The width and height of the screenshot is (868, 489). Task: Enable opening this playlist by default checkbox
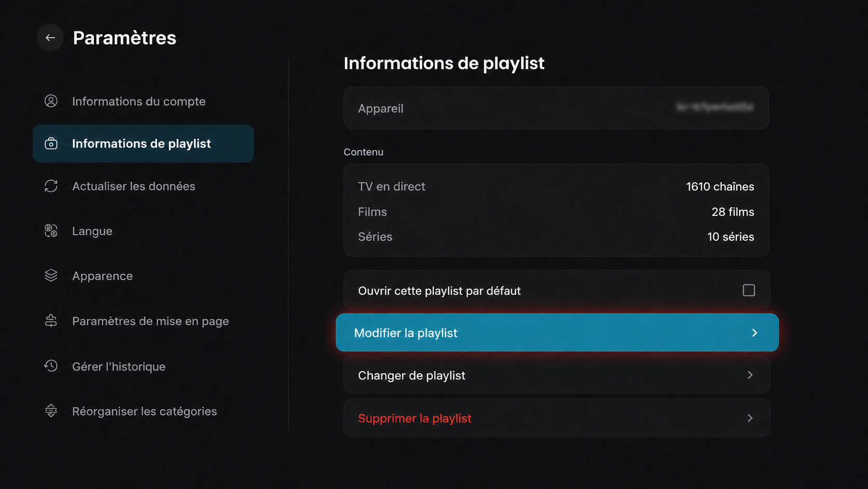pyautogui.click(x=749, y=290)
